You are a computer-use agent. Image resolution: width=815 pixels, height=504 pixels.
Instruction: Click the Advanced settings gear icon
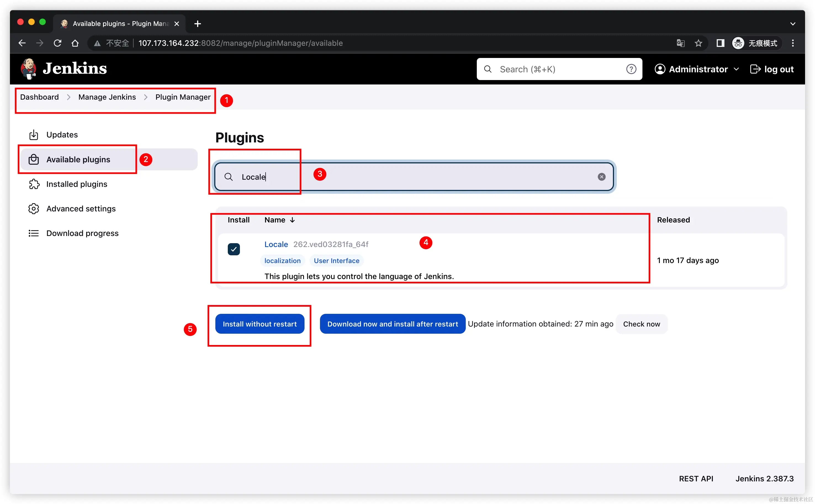click(x=34, y=209)
